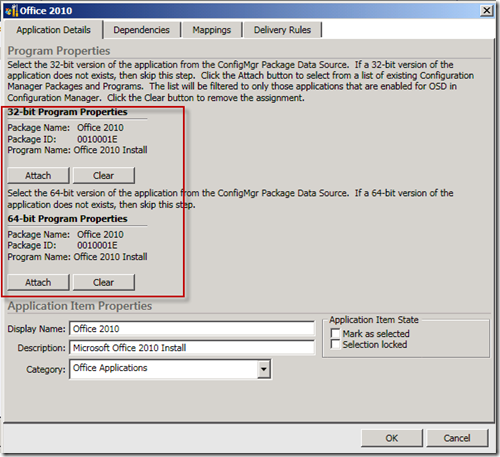The image size is (500, 457).
Task: Close the Office 2010 dialog window
Action: tap(487, 11)
